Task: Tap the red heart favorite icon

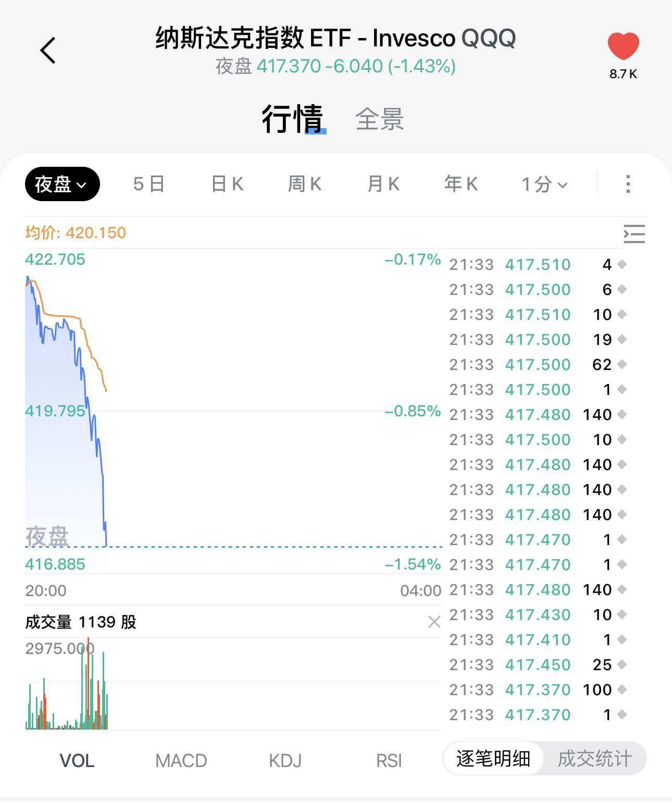Action: coord(623,46)
